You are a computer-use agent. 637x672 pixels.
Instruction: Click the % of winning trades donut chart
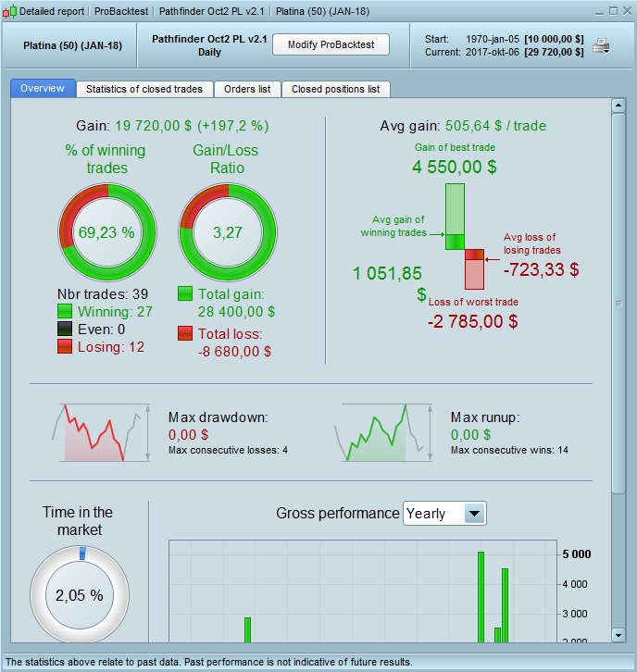coord(107,232)
